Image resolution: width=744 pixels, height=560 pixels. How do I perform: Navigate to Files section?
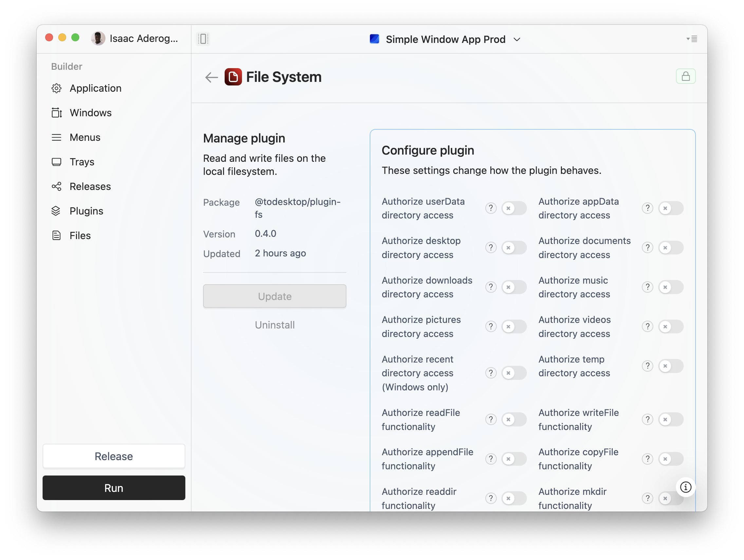click(79, 234)
